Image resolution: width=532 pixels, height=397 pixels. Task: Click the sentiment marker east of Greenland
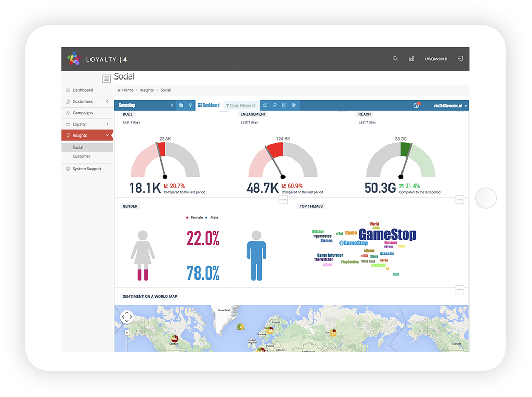point(240,327)
